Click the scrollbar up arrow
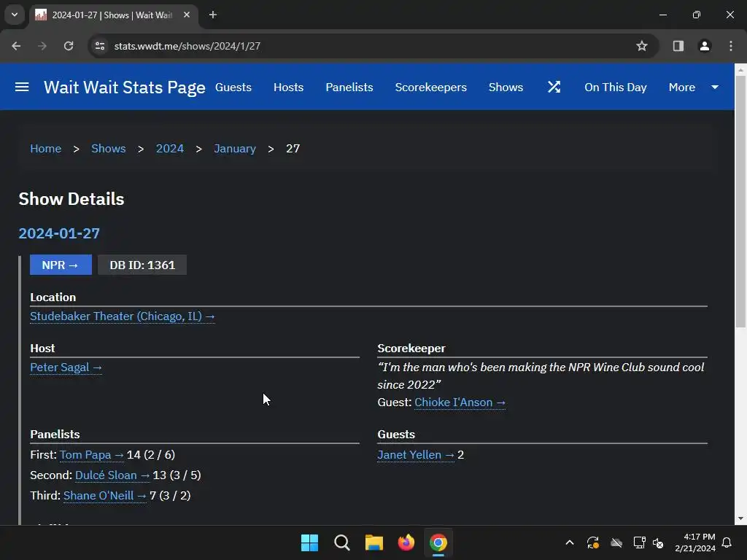Viewport: 747px width, 560px height. tap(741, 70)
